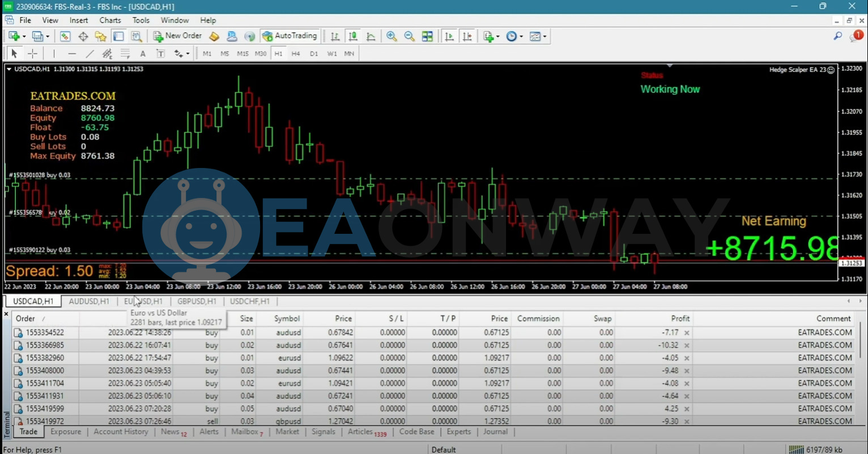Open the File menu
The width and height of the screenshot is (868, 454).
point(25,20)
